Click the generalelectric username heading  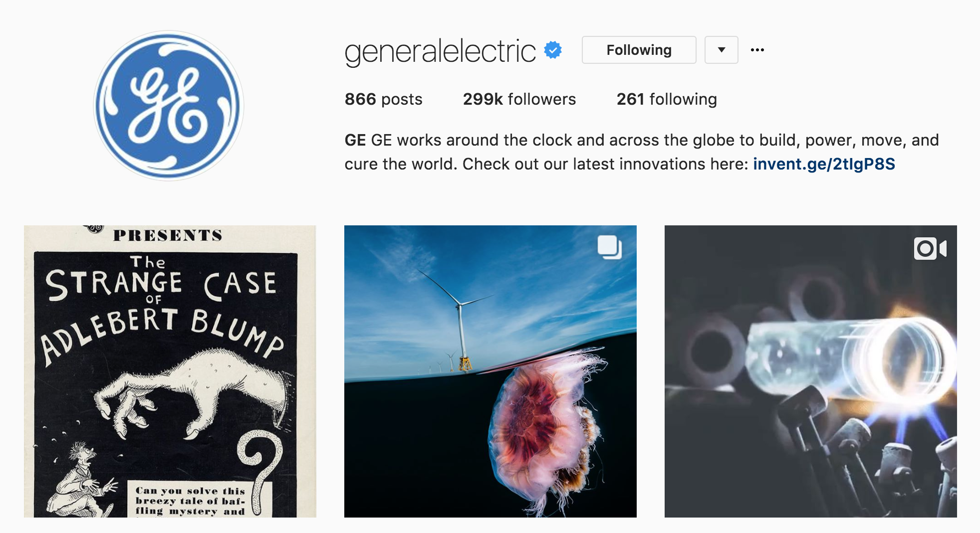[x=440, y=51]
